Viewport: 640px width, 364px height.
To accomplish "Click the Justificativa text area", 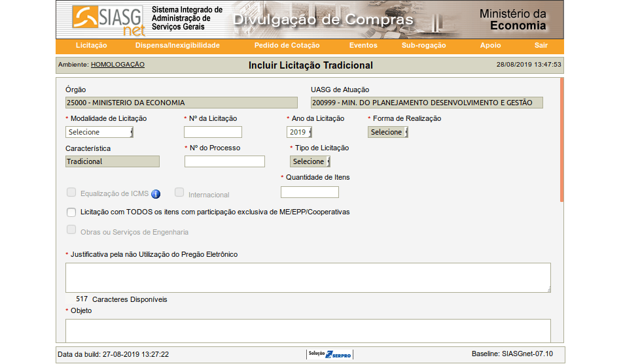I will click(x=308, y=278).
